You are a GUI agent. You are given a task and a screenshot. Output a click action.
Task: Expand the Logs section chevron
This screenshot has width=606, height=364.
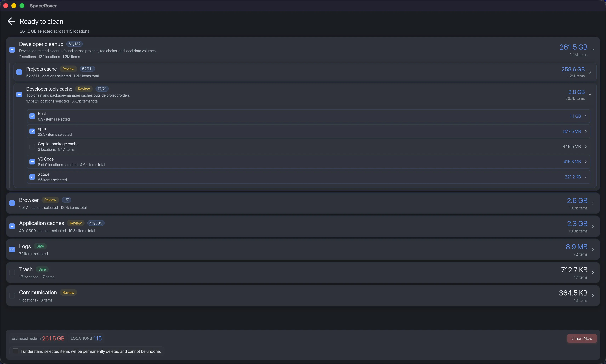(593, 249)
